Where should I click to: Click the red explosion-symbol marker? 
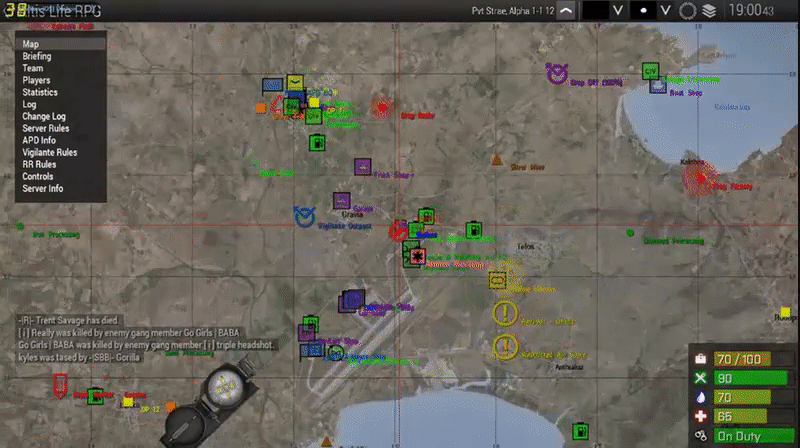click(418, 256)
